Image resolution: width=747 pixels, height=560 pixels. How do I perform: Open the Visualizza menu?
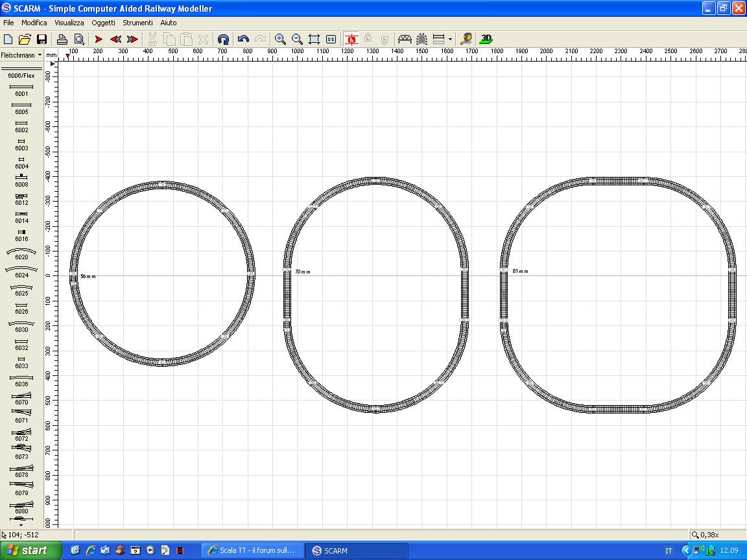69,23
